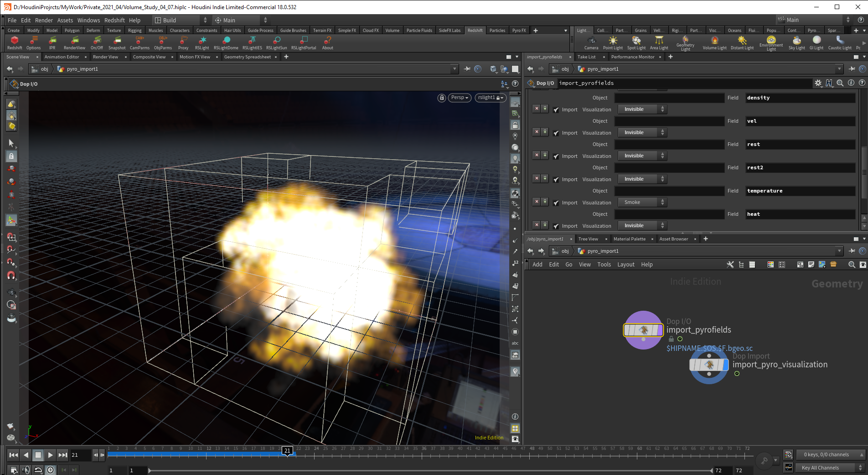Start an IPR render from the shelf
The height and width of the screenshot is (475, 868).
tap(52, 43)
